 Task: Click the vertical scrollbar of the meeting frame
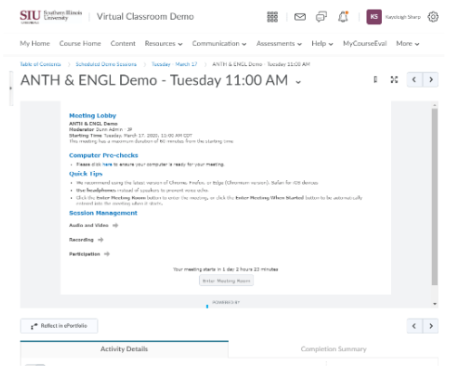pos(435,197)
